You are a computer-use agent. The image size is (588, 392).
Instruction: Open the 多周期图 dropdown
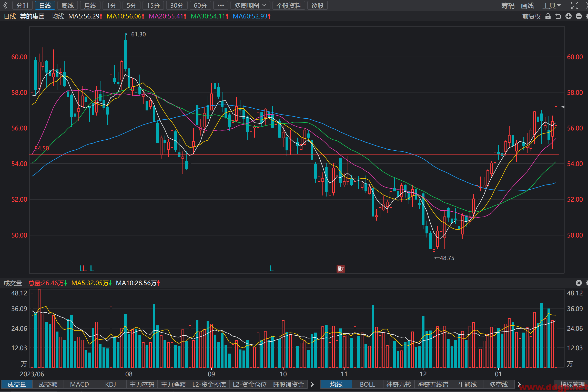tap(250, 5)
